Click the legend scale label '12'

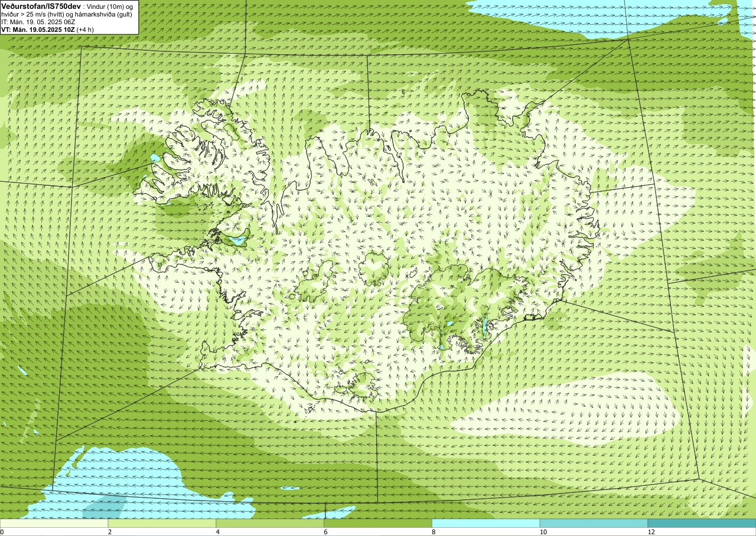pos(651,532)
